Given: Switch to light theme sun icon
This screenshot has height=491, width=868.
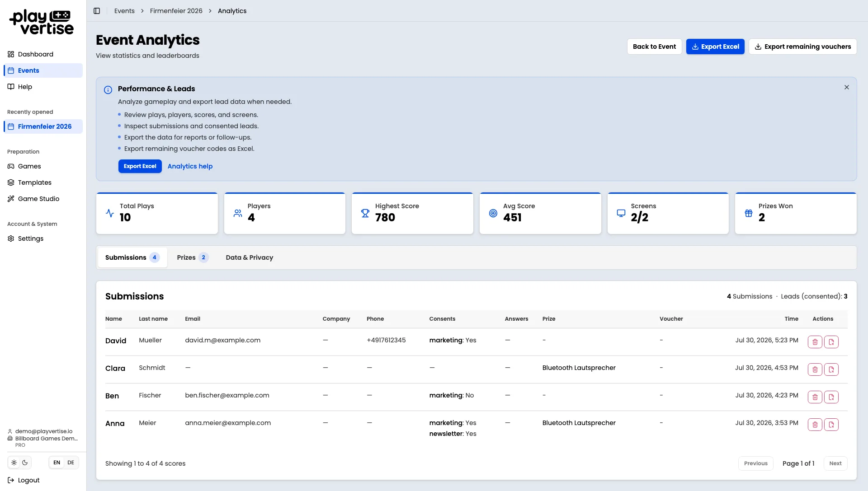Looking at the screenshot, I should point(14,463).
